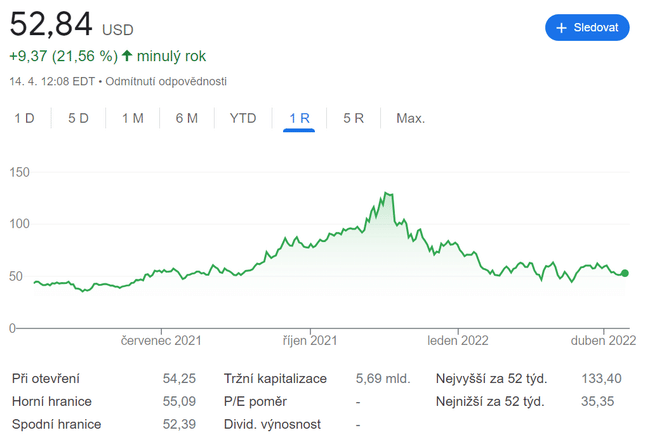The image size is (650, 441).
Task: Click the green upward arrow icon
Action: [127, 56]
